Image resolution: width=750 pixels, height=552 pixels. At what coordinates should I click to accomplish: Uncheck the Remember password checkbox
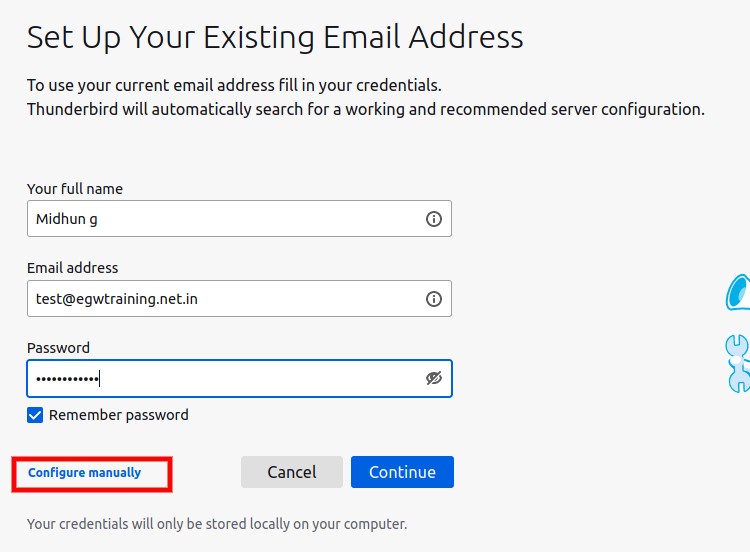click(x=35, y=415)
